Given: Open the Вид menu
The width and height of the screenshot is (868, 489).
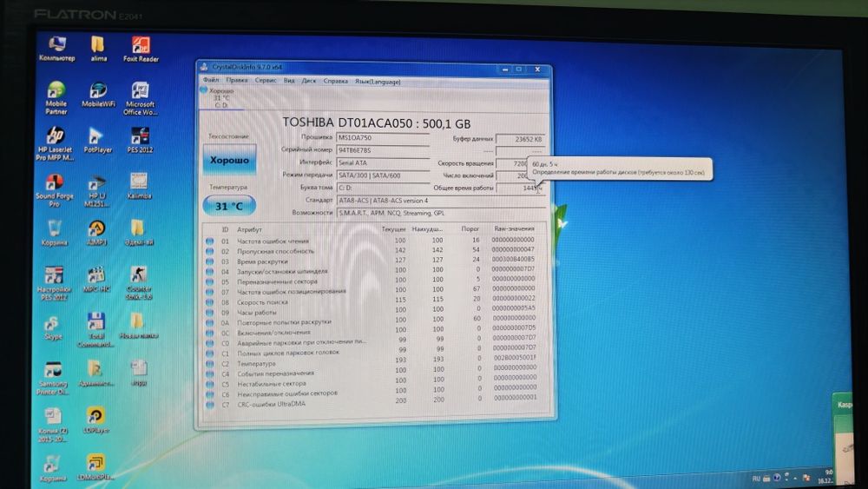Looking at the screenshot, I should tap(289, 81).
